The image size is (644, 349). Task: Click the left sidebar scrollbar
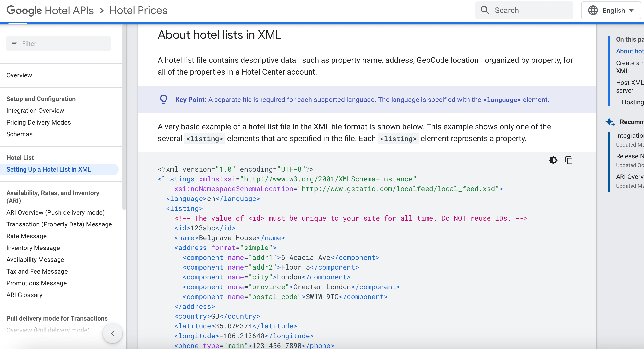(x=124, y=117)
